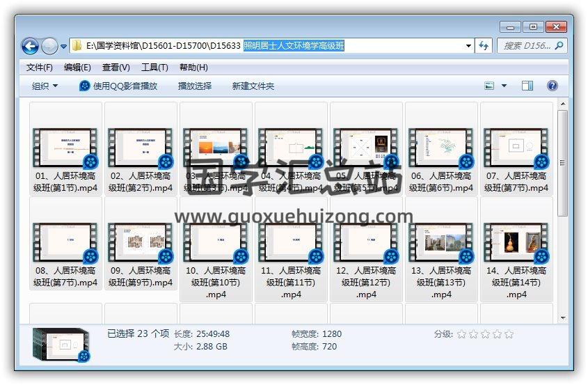Screen dimensions: 588x385
Task: Expand the address bar history dropdown
Action: pyautogui.click(x=468, y=46)
